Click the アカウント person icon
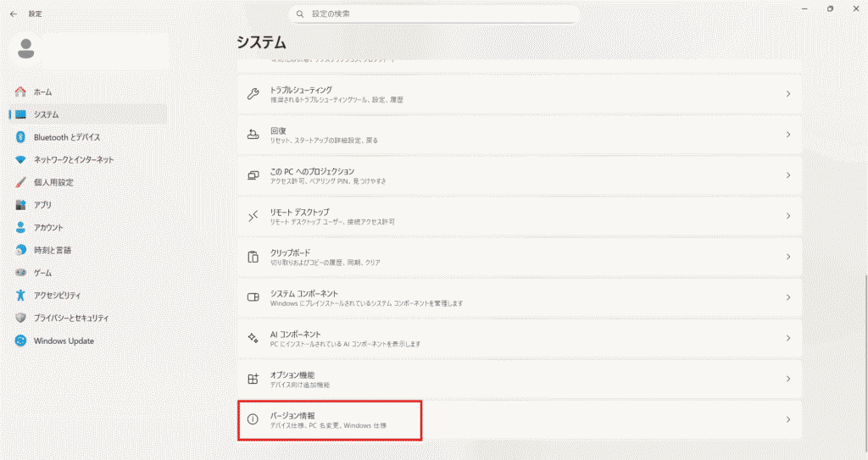This screenshot has height=460, width=868. 20,228
